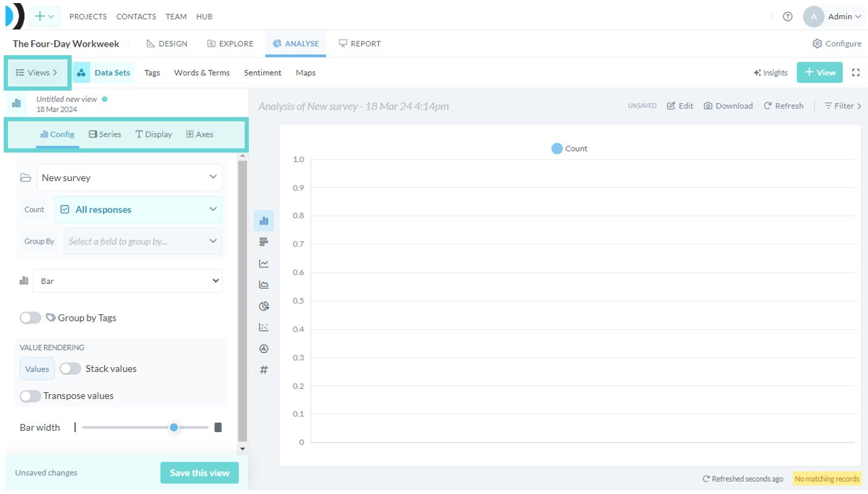Select the area chart type icon
This screenshot has height=494, width=868.
[264, 284]
